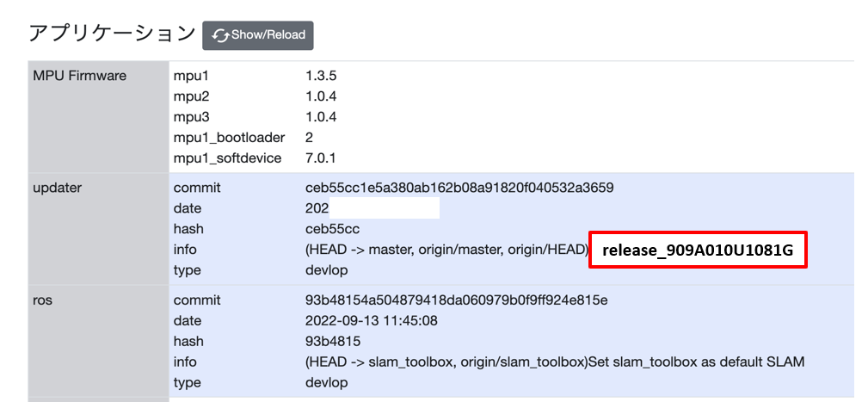Select the updater section label

pos(57,188)
